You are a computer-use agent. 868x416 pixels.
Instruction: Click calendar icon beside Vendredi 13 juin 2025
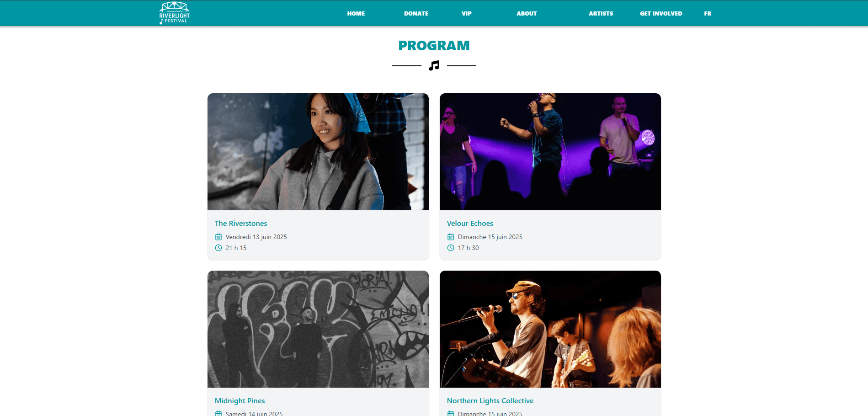click(x=218, y=237)
